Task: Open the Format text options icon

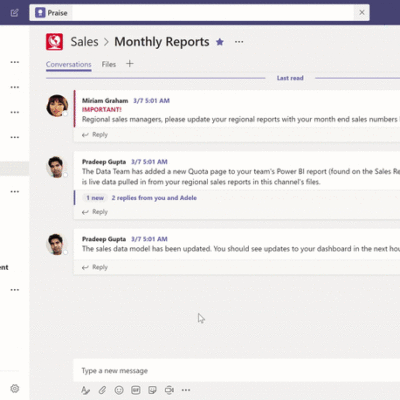Action: tap(85, 390)
